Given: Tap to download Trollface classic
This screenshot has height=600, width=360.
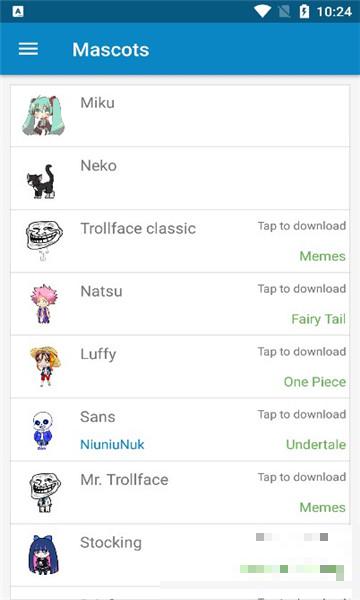Looking at the screenshot, I should (301, 226).
